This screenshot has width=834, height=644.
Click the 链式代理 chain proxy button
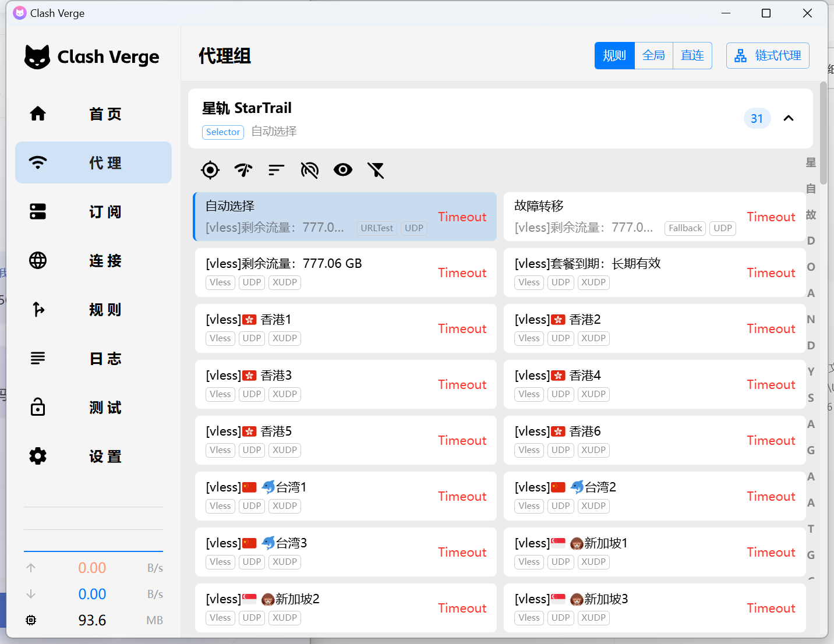pyautogui.click(x=768, y=56)
